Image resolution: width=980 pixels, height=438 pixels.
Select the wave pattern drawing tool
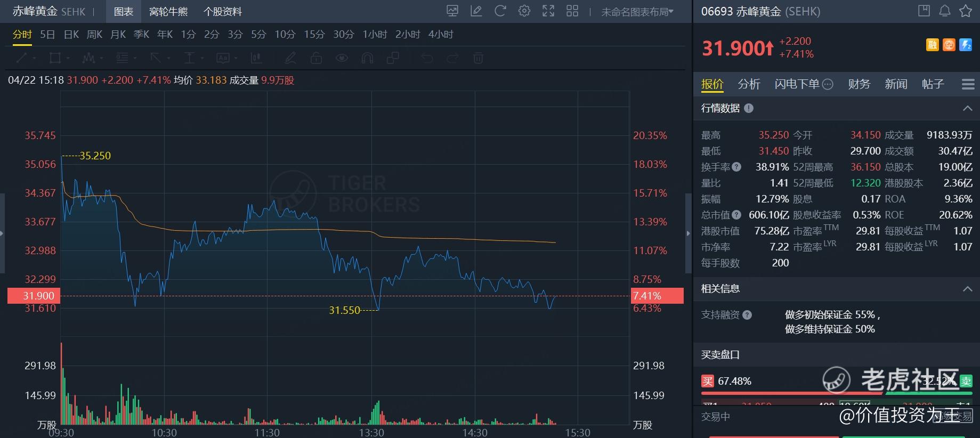[x=88, y=58]
